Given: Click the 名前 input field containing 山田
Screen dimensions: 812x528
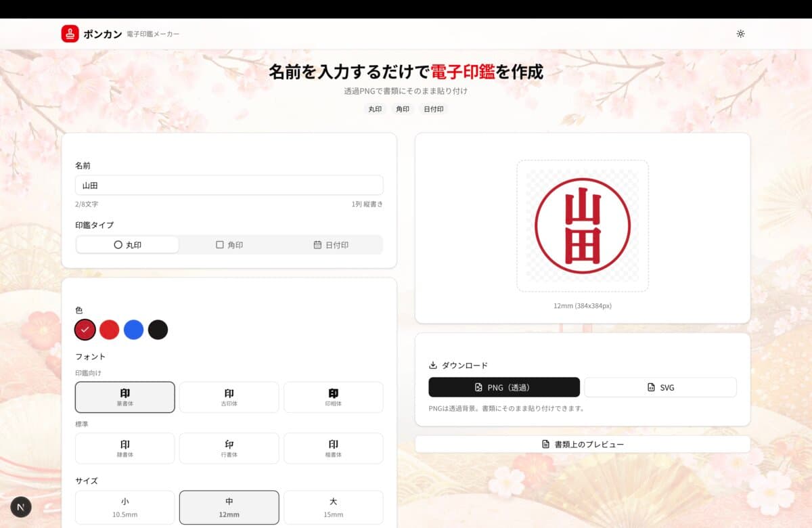Looking at the screenshot, I should pos(229,185).
